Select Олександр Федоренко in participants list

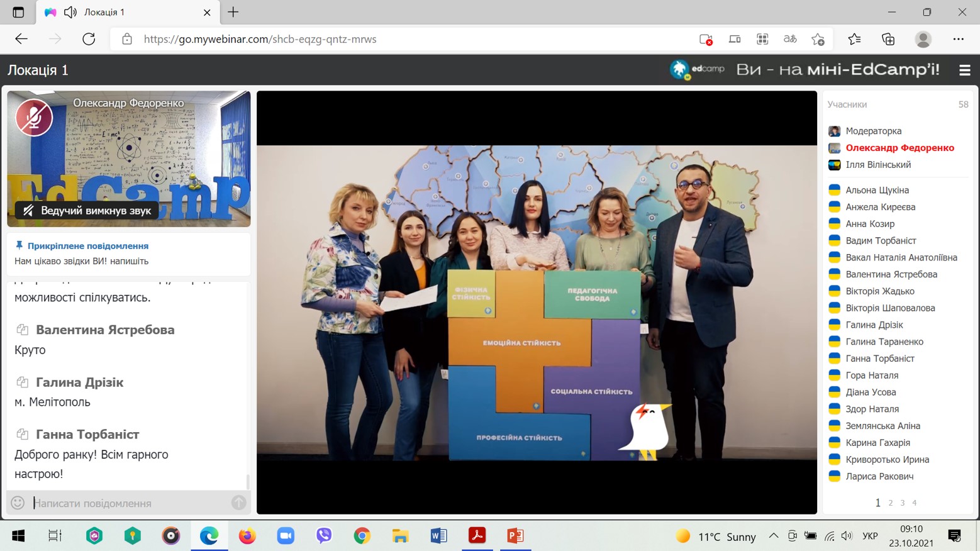[x=899, y=148]
